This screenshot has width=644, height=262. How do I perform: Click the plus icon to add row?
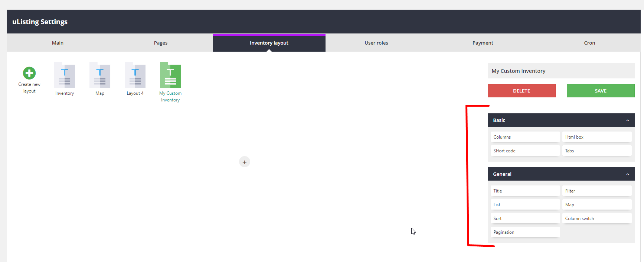[245, 162]
